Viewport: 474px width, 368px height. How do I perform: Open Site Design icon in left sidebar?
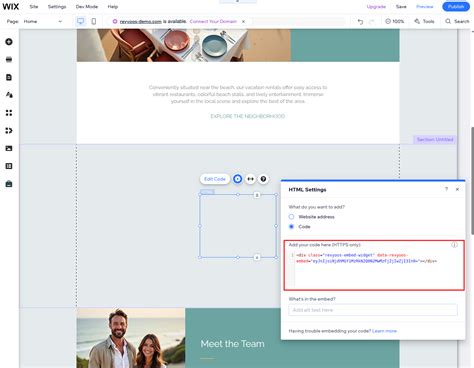[9, 95]
